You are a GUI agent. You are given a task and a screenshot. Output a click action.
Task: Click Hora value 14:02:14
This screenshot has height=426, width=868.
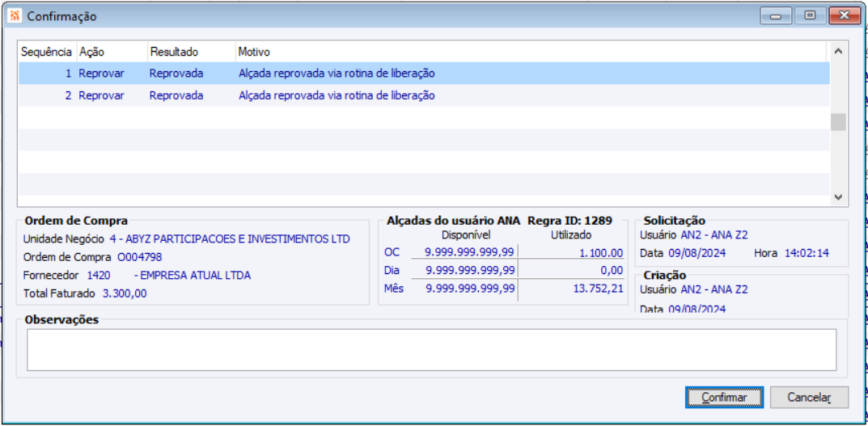coord(807,253)
